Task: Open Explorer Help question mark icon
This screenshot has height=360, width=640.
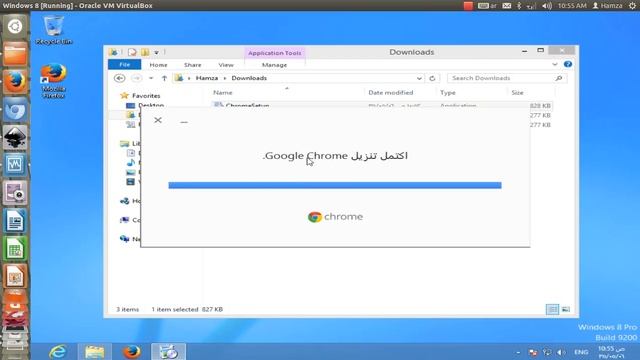Action: [567, 64]
